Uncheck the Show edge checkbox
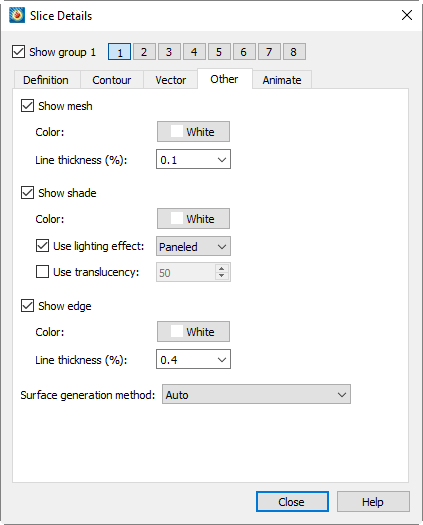Screen dimensions: 423x525 pos(27,306)
